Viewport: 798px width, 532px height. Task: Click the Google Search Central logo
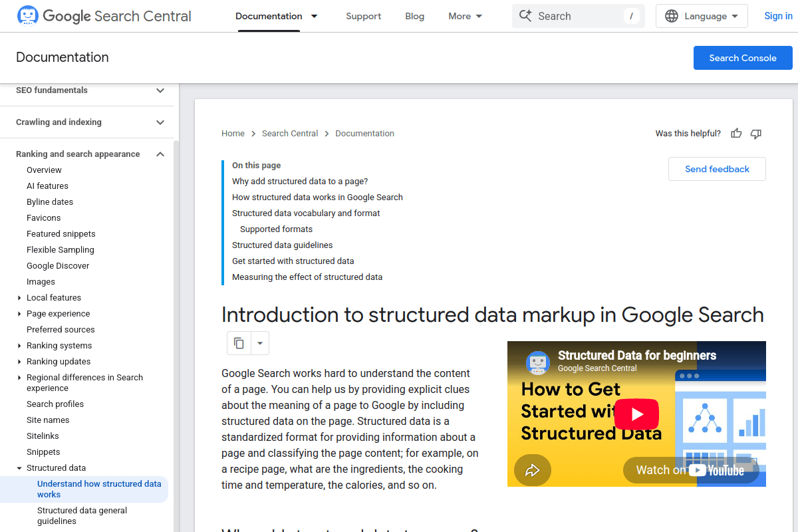pos(104,16)
